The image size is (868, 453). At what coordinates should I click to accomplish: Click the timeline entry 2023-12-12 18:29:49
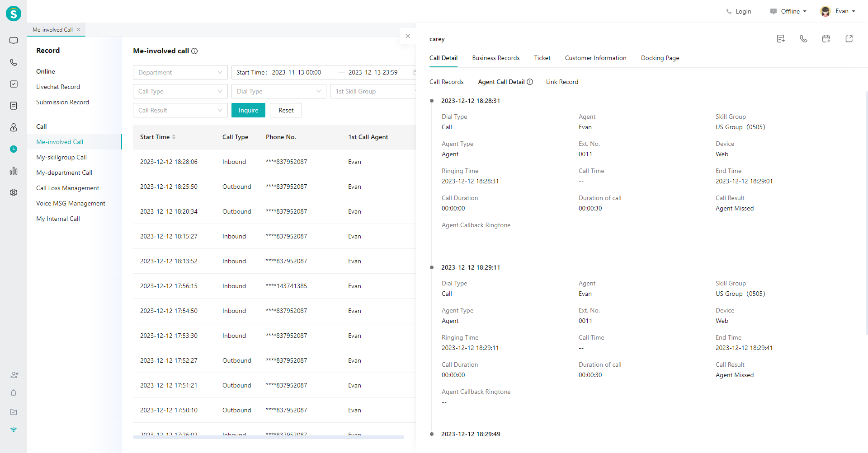(471, 434)
